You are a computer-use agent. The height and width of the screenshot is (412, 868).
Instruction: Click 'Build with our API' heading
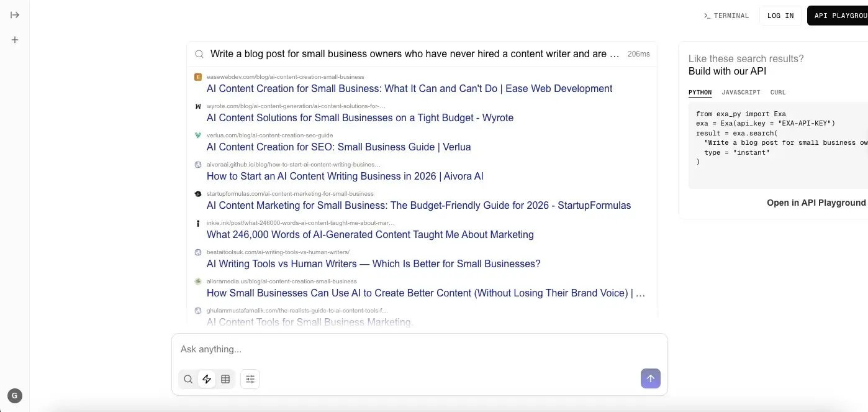coord(727,71)
